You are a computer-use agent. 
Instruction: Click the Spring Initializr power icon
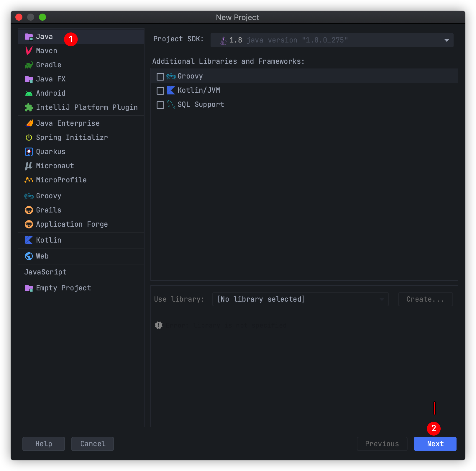point(29,138)
